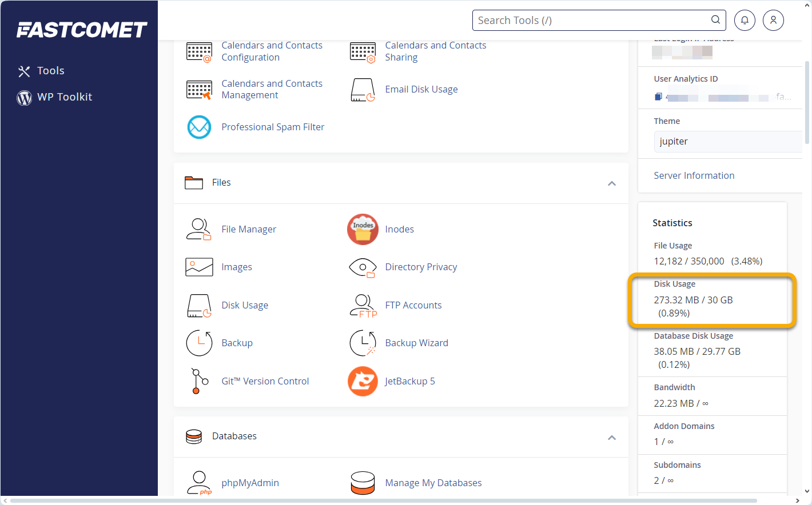Click the Addon Domains statistic label

click(x=684, y=426)
